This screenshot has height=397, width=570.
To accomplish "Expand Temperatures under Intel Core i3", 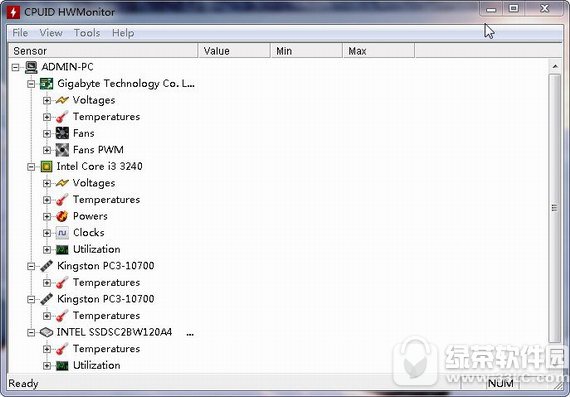I will [47, 200].
